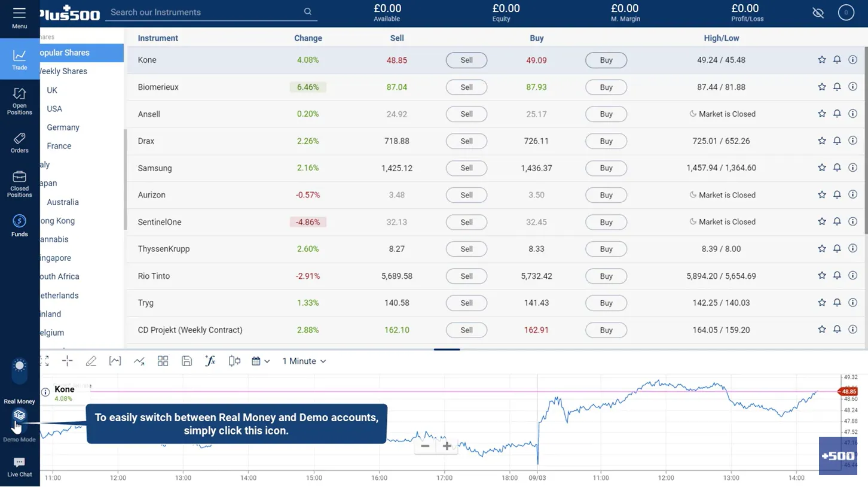Image resolution: width=868 pixels, height=487 pixels.
Task: Select the UK shares category
Action: [52, 90]
